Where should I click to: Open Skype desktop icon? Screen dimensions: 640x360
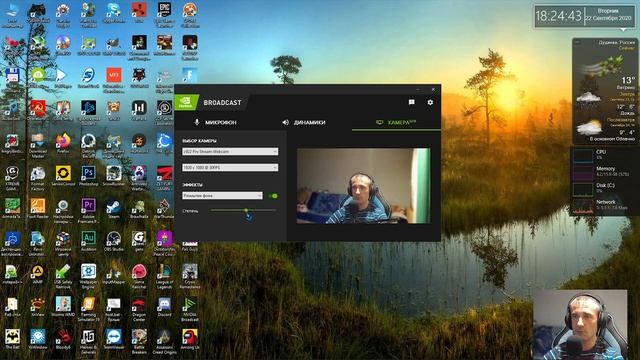pyautogui.click(x=113, y=13)
